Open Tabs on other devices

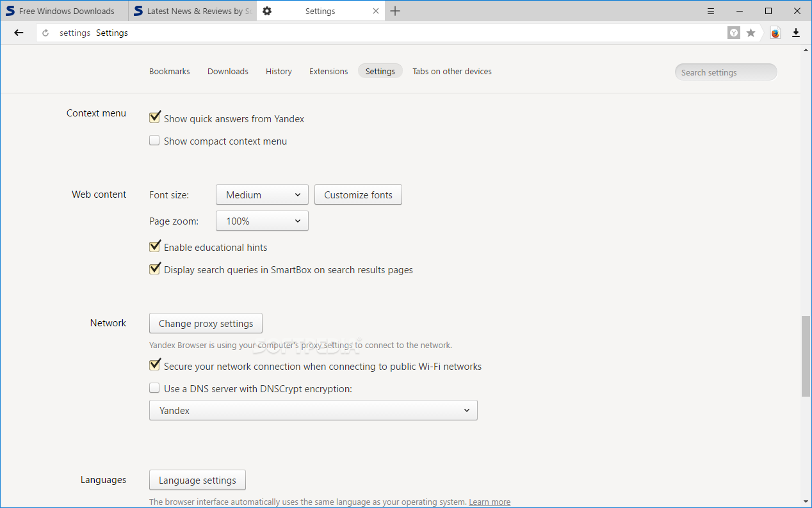[452, 71]
